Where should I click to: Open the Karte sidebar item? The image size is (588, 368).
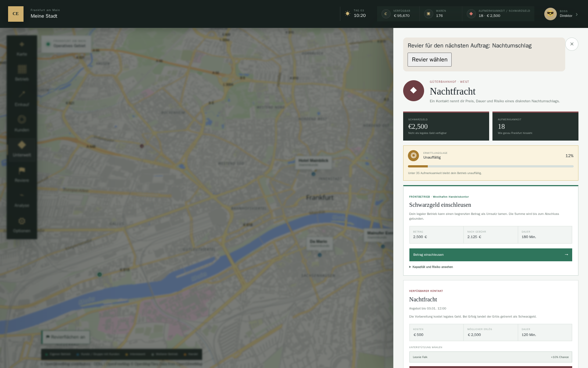pyautogui.click(x=22, y=49)
